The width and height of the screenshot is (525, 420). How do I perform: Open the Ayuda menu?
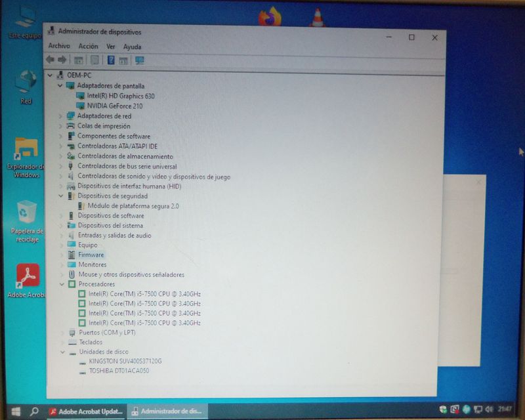(133, 47)
